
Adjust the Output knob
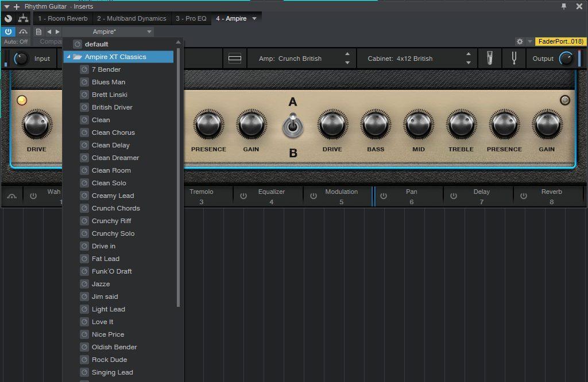pyautogui.click(x=566, y=59)
